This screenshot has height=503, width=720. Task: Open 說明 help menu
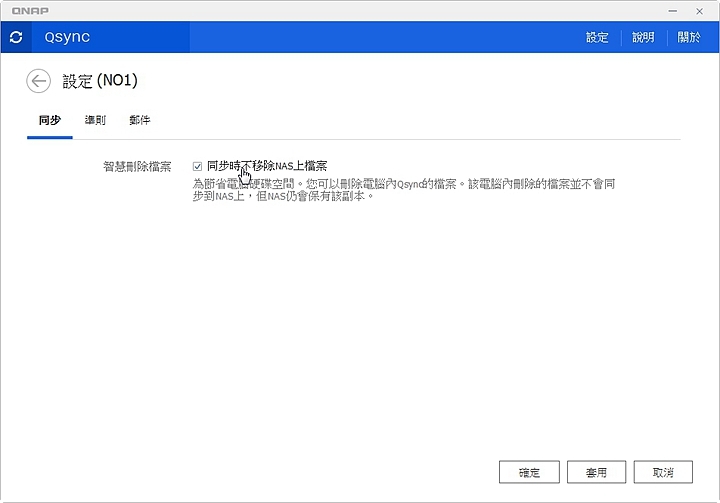click(x=643, y=37)
